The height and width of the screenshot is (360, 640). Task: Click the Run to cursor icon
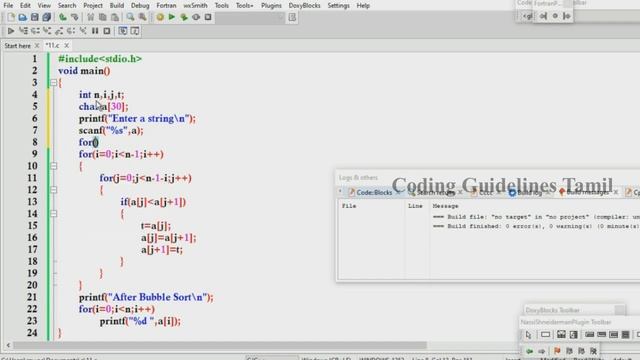(x=23, y=31)
